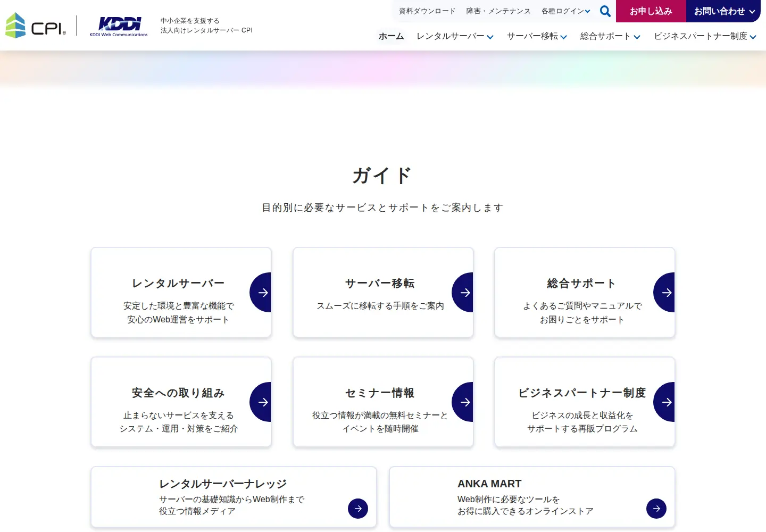This screenshot has height=532, width=766.
Task: Click text 安心のWeb運営をサポート
Action: [x=178, y=320]
